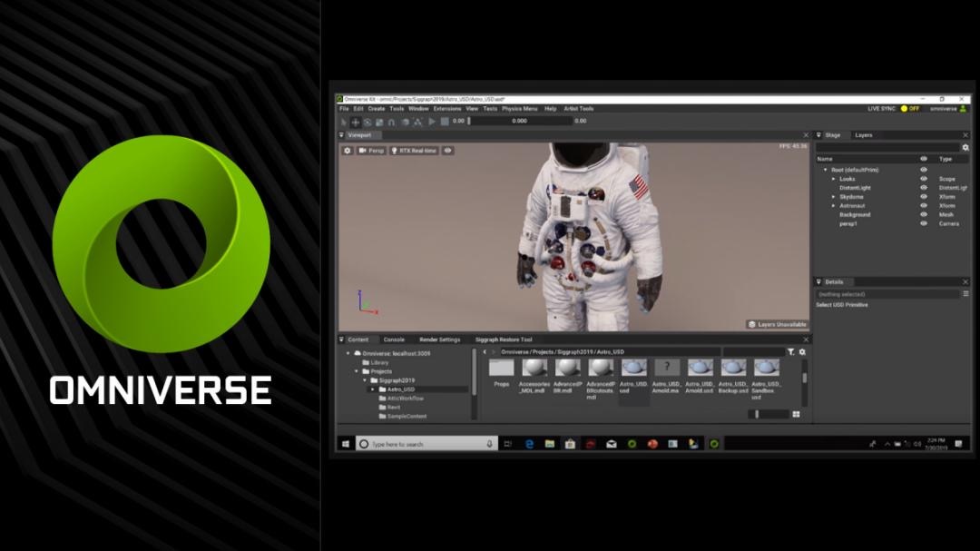The image size is (980, 551).
Task: Open the Stage search magnifier
Action: [965, 146]
